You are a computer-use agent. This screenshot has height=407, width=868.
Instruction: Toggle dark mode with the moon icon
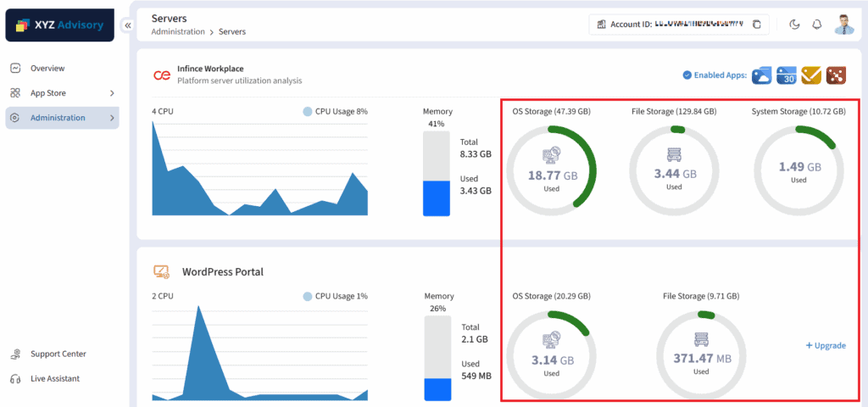[794, 25]
